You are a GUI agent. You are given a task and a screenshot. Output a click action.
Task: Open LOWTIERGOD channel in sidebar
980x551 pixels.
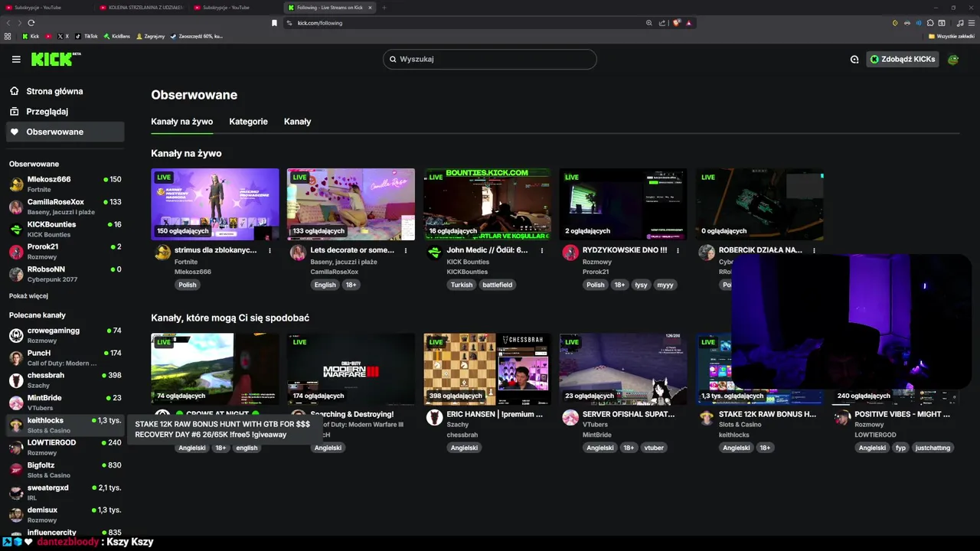point(64,447)
